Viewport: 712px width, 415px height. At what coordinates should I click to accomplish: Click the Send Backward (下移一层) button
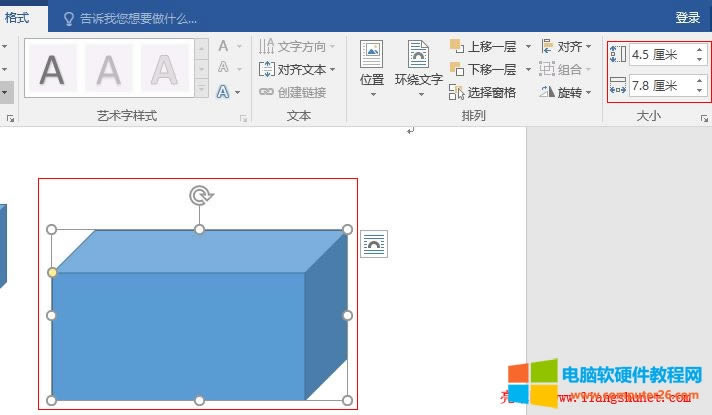pos(490,69)
